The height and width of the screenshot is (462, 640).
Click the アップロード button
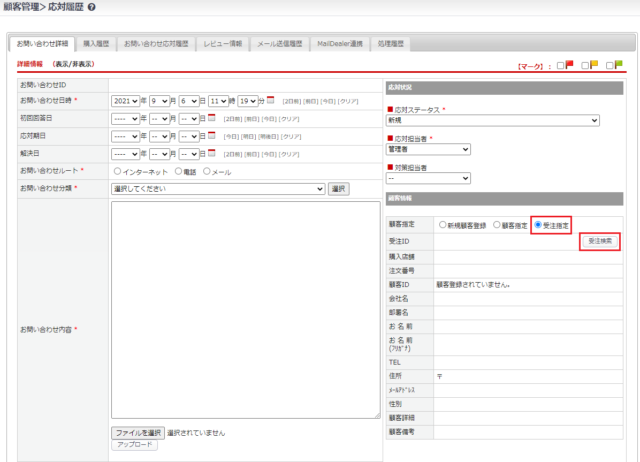point(134,444)
